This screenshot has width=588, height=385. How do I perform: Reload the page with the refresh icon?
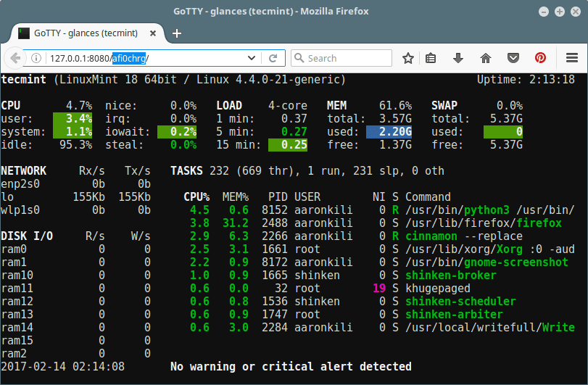click(x=273, y=58)
